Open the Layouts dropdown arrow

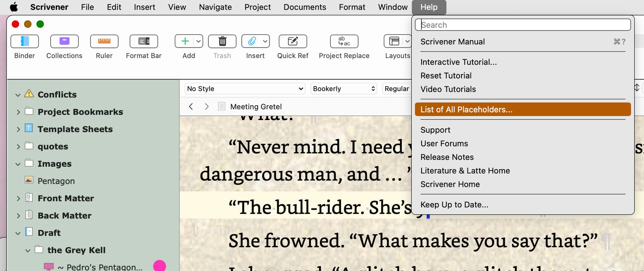tap(407, 41)
